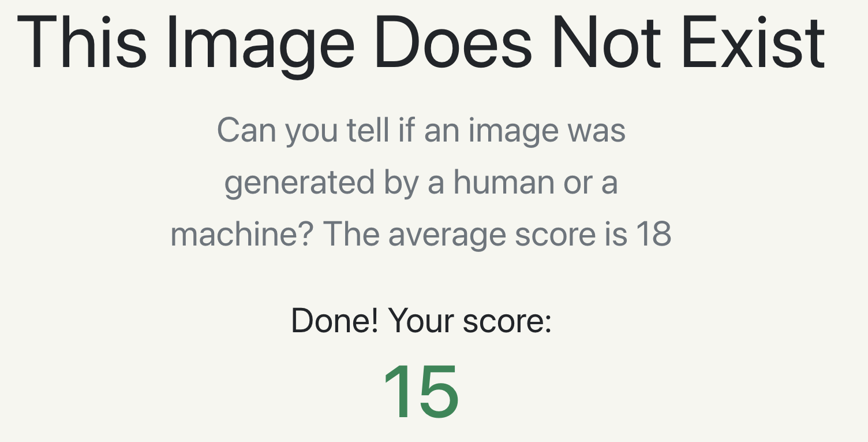Click the green score number 15
868x442 pixels.
coord(421,391)
